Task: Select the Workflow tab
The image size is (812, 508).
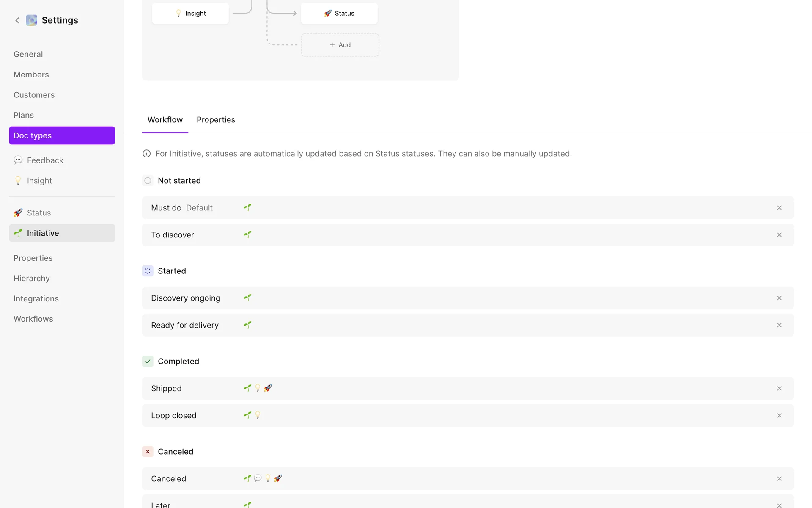Action: tap(165, 120)
